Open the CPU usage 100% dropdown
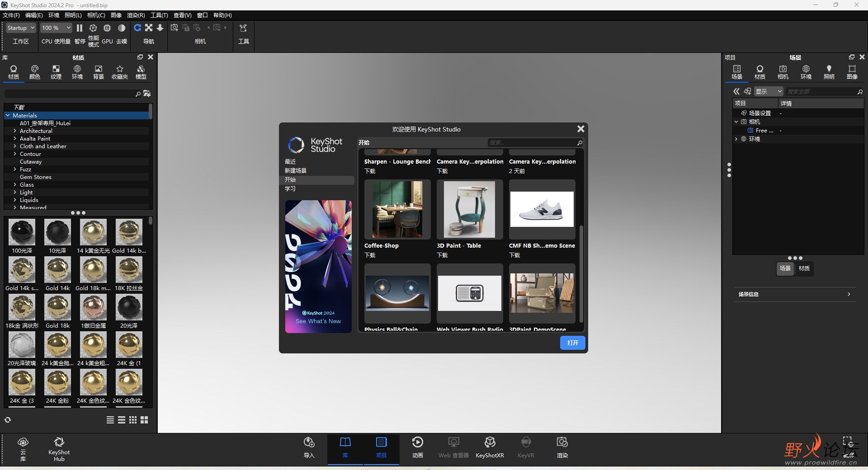Screen dimensions: 868x470 (56, 28)
